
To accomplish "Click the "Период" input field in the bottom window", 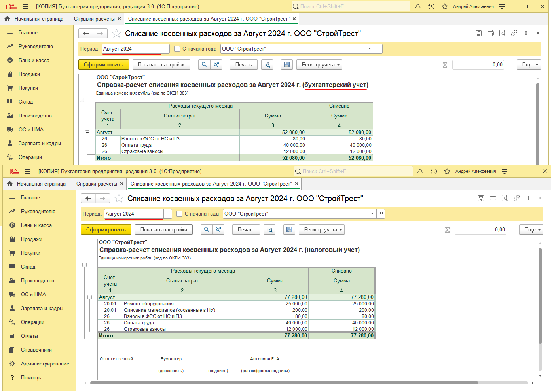I will 134,214.
